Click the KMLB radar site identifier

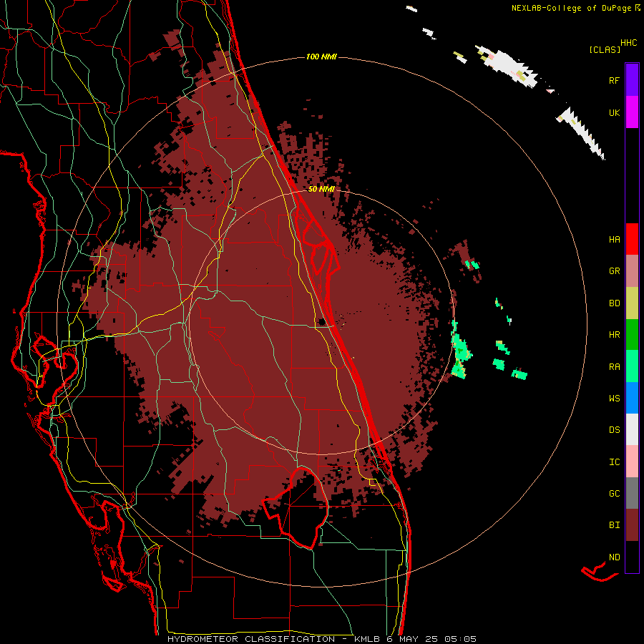tap(368, 639)
